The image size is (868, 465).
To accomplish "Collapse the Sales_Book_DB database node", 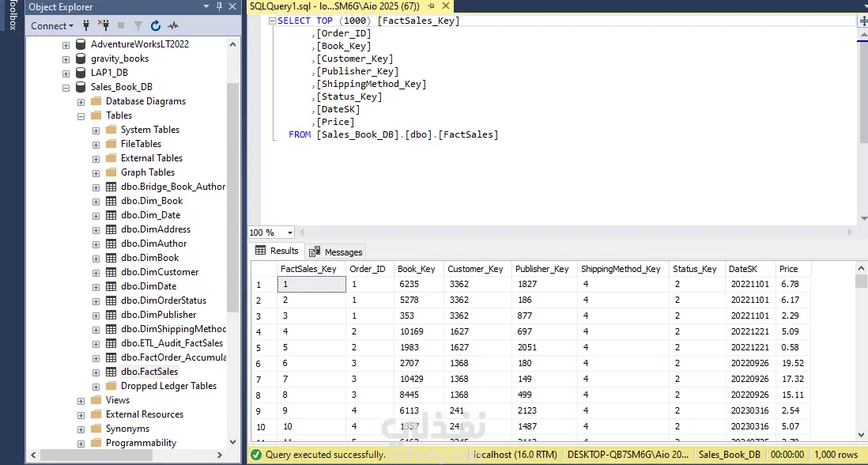I will (x=66, y=87).
